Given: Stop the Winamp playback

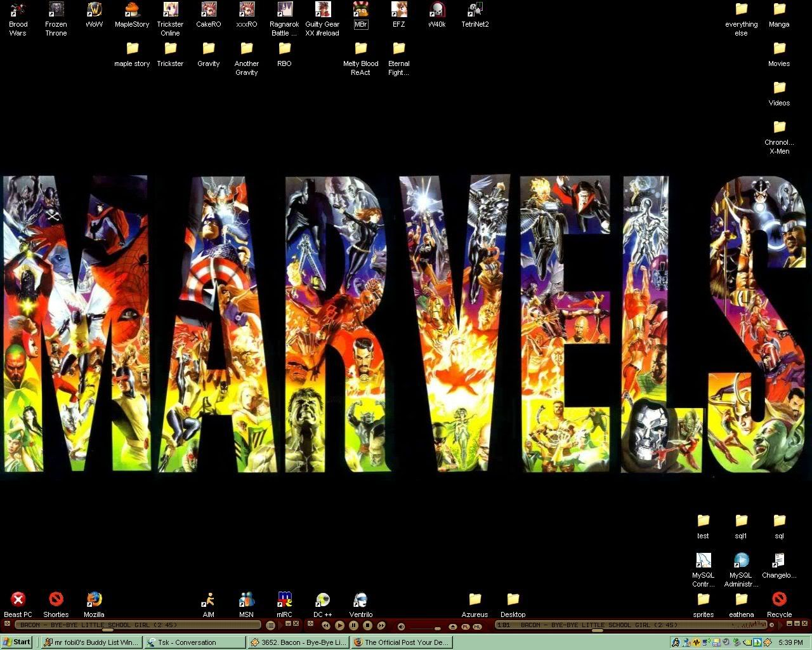Looking at the screenshot, I should [367, 625].
